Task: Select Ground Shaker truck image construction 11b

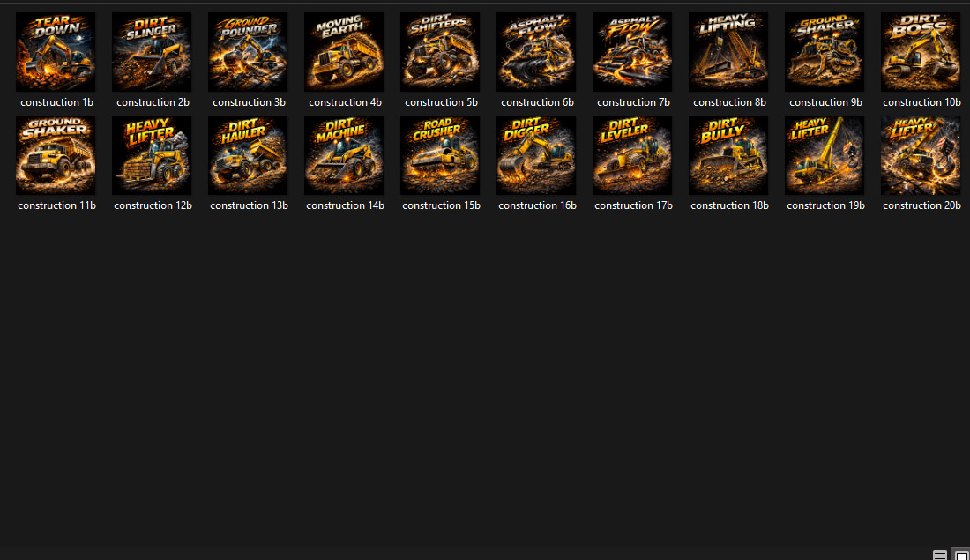Action: tap(56, 155)
